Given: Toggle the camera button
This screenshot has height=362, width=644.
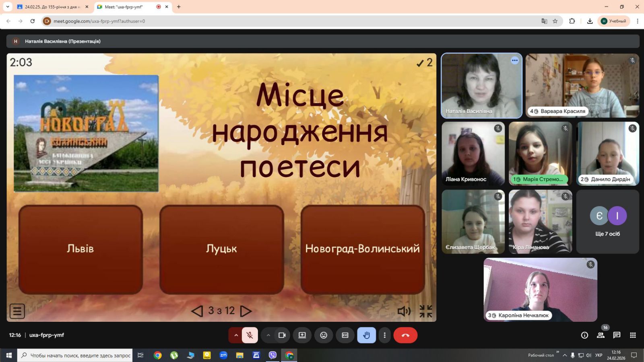Looking at the screenshot, I should 282,335.
